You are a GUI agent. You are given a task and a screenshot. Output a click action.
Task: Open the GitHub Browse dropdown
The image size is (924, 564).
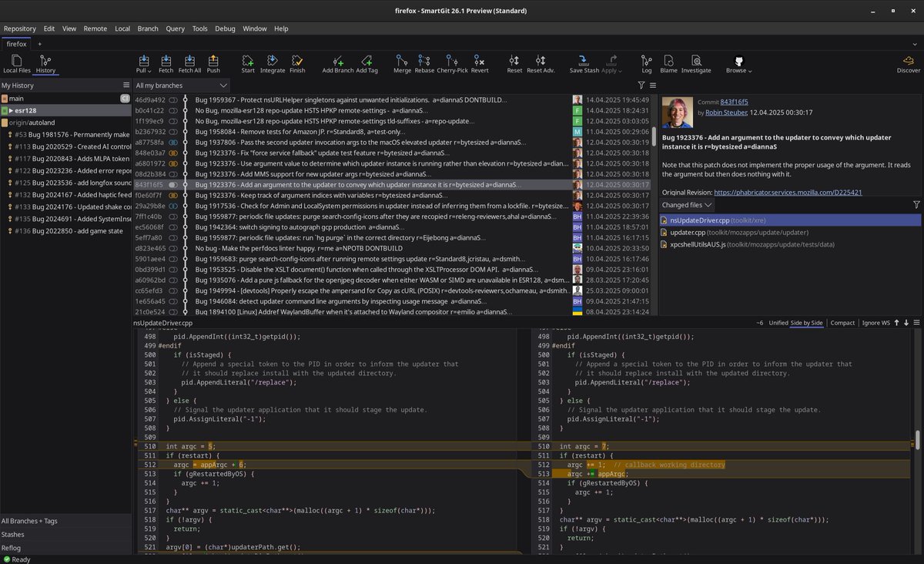coord(738,63)
